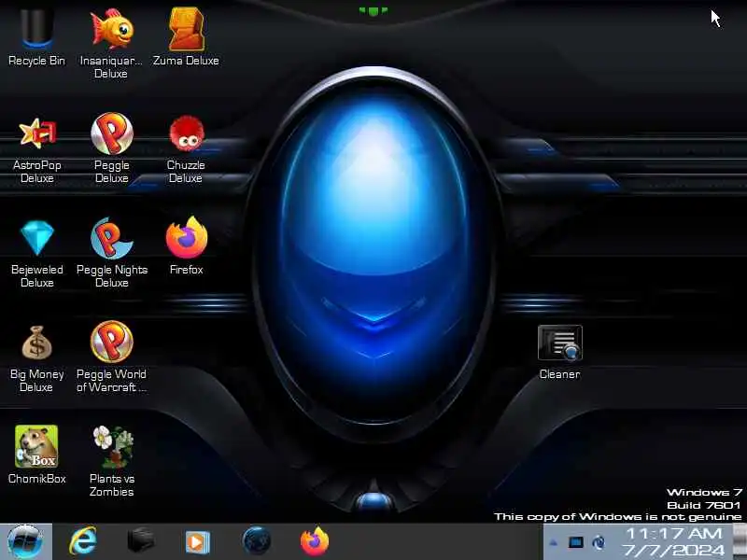This screenshot has width=747, height=560.
Task: Select the Peggle Nights Deluxe icon
Action: point(112,238)
